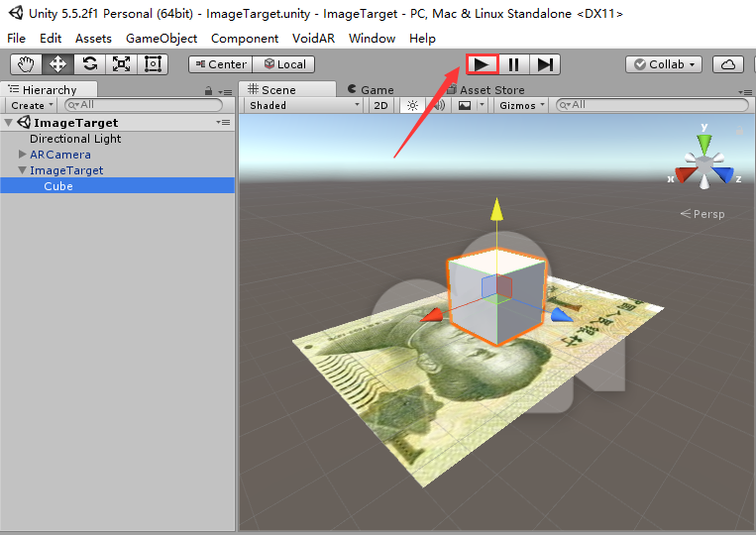Select ImageTarget object in Hierarchy

pos(66,170)
